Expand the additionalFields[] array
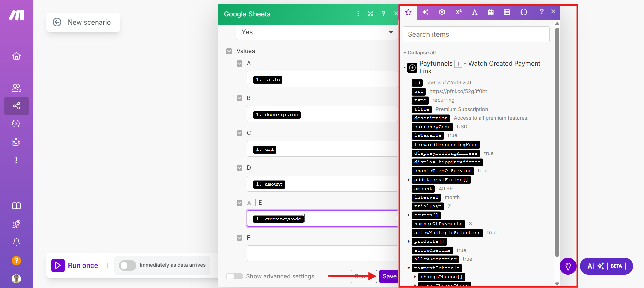Viewport: 644px width, 288px height. 409,180
